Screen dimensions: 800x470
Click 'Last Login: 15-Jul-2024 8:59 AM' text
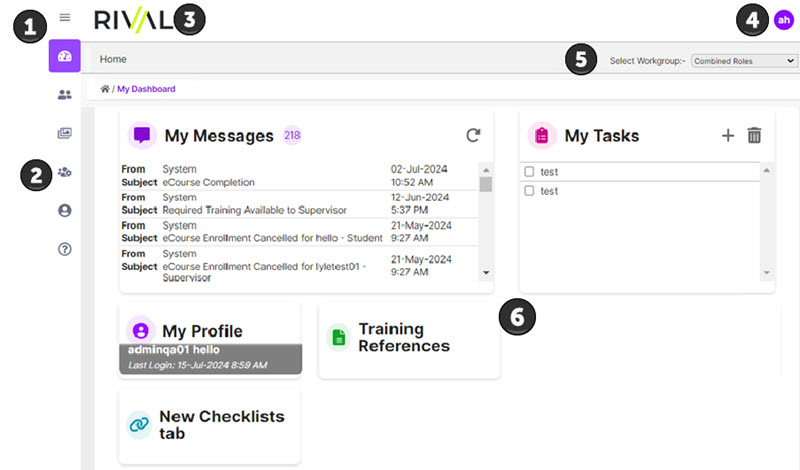click(197, 365)
